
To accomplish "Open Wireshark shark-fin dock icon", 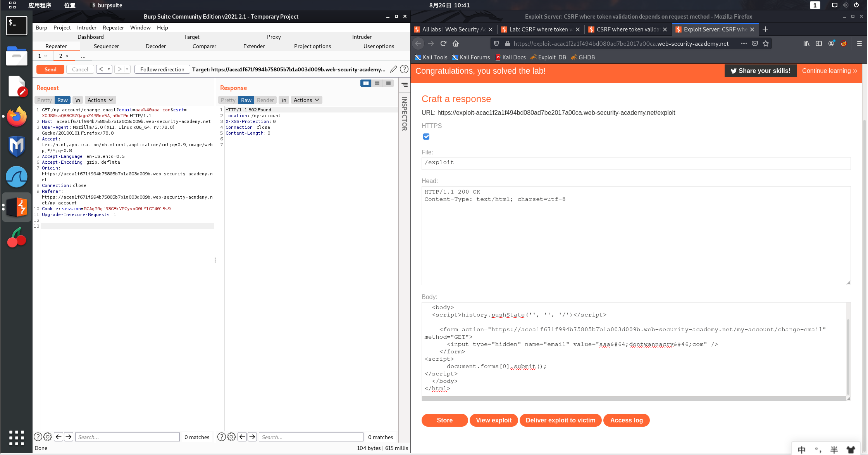I will (16, 177).
